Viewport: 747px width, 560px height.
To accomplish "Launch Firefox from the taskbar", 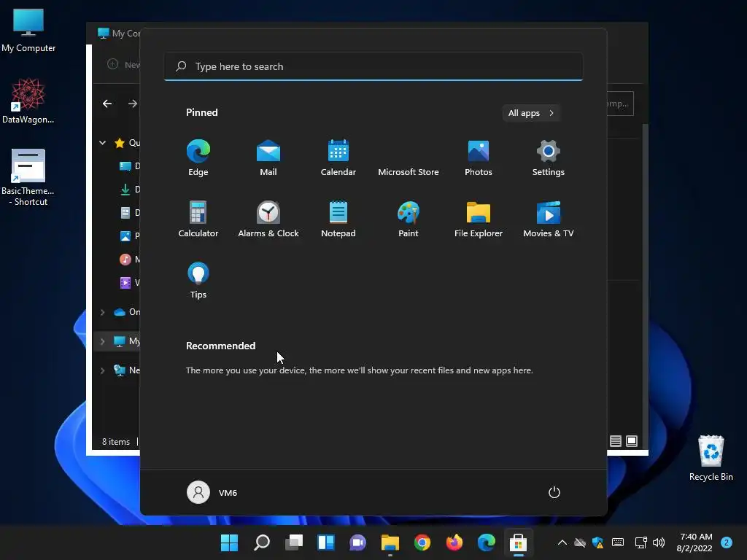I will 454,542.
